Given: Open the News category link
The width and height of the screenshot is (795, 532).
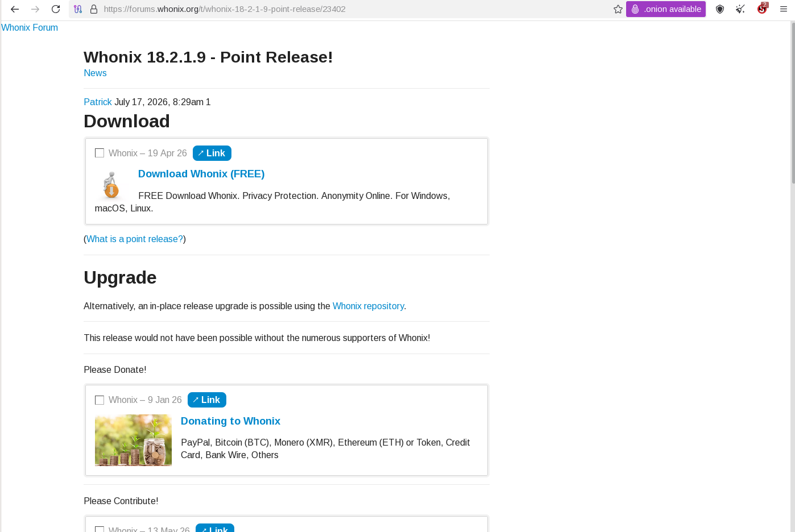Looking at the screenshot, I should 95,73.
